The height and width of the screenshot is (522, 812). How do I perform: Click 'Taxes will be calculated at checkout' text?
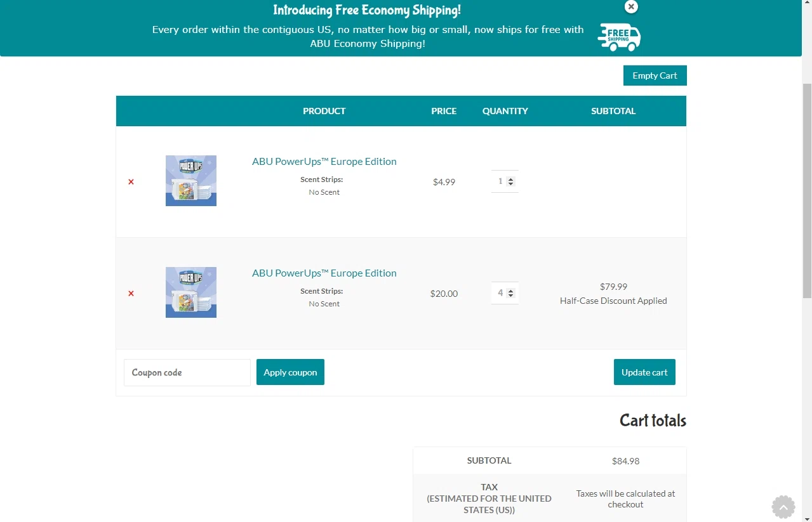[625, 499]
